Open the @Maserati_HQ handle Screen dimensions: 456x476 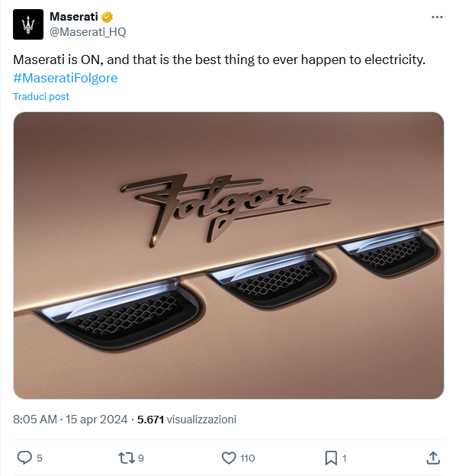88,32
